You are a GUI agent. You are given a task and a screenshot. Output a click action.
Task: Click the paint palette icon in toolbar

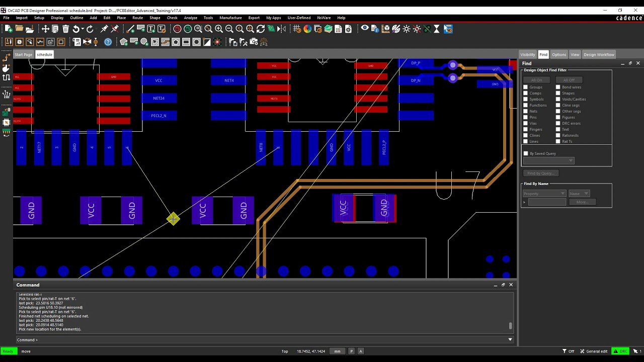point(396,29)
